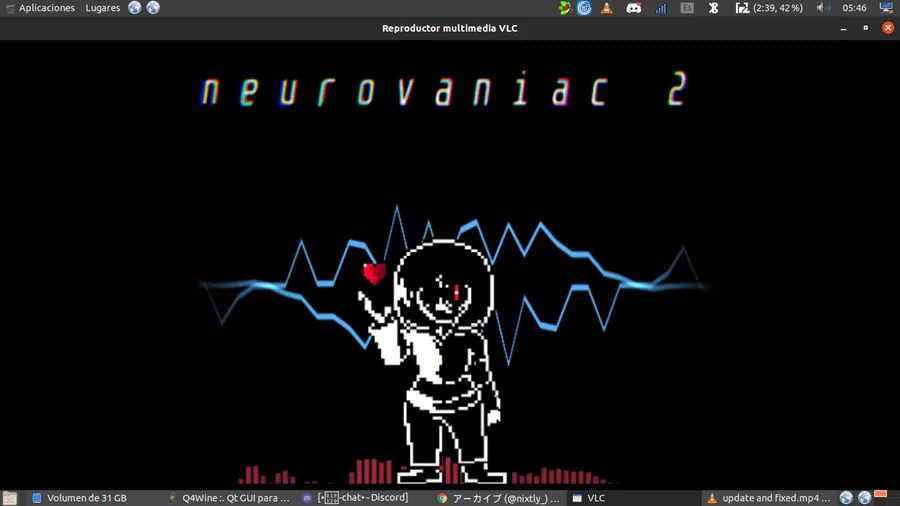Open the battery indicator showing 2:39, 42 %
Image resolution: width=900 pixels, height=506 pixels.
click(769, 8)
